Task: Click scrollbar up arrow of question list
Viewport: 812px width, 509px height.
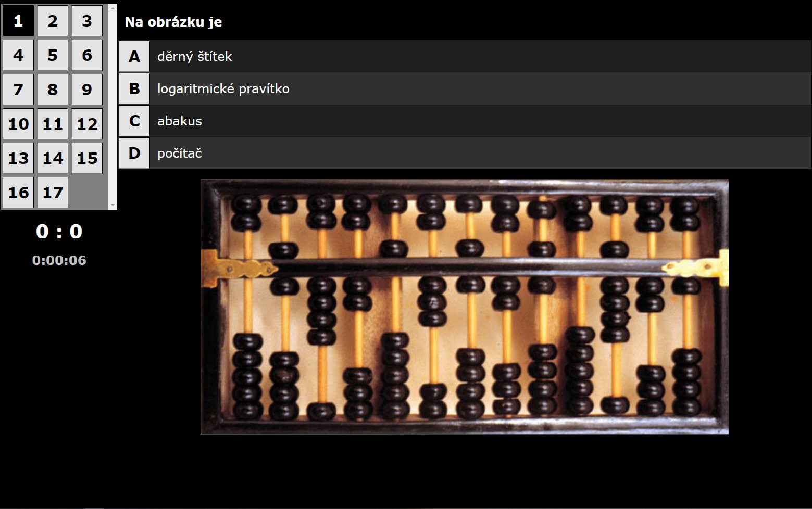Action: click(113, 8)
